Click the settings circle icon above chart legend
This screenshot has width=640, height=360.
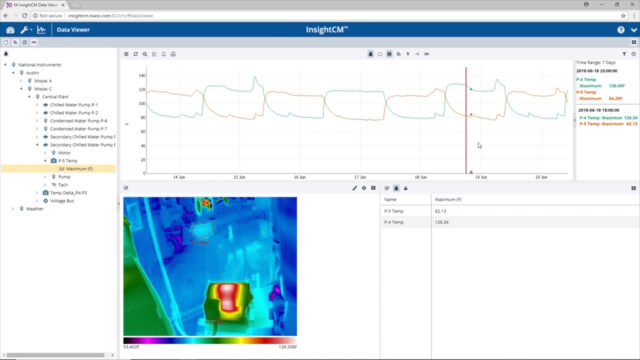[x=633, y=54]
